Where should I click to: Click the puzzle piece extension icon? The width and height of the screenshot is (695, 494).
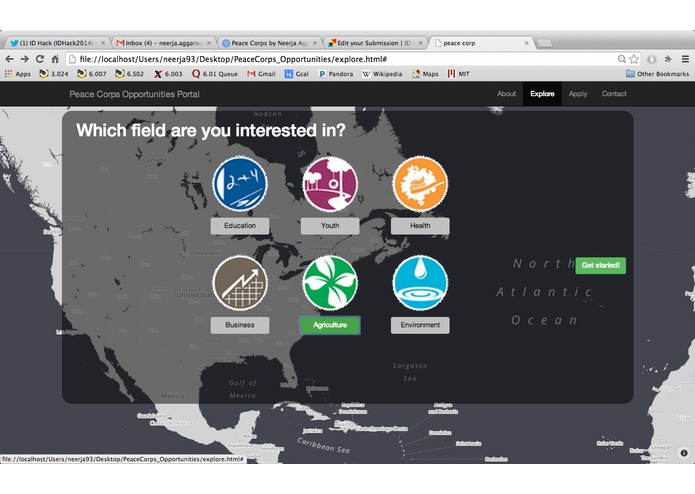coord(668,59)
